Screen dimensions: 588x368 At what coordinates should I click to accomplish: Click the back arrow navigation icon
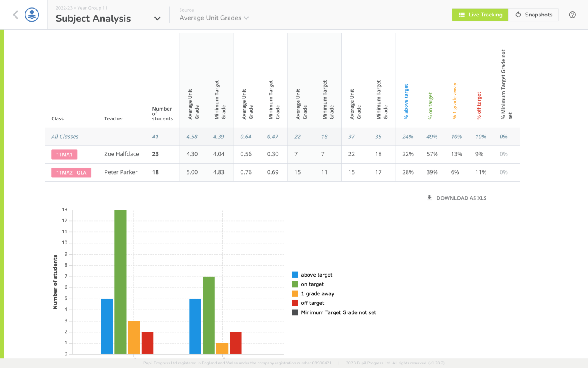click(x=15, y=15)
